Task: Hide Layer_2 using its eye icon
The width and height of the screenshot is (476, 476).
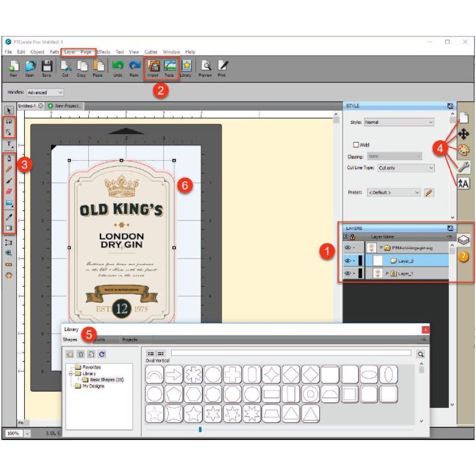Action: coord(348,261)
